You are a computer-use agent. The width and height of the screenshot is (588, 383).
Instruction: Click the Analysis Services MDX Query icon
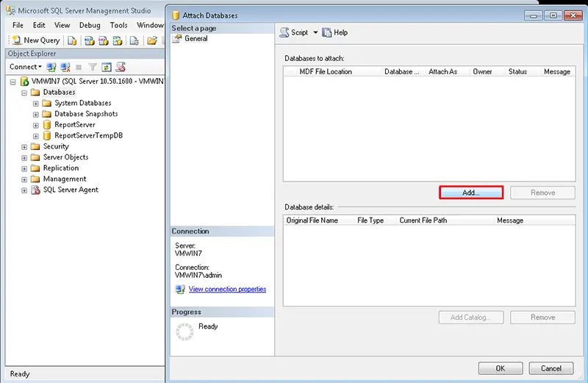point(89,40)
